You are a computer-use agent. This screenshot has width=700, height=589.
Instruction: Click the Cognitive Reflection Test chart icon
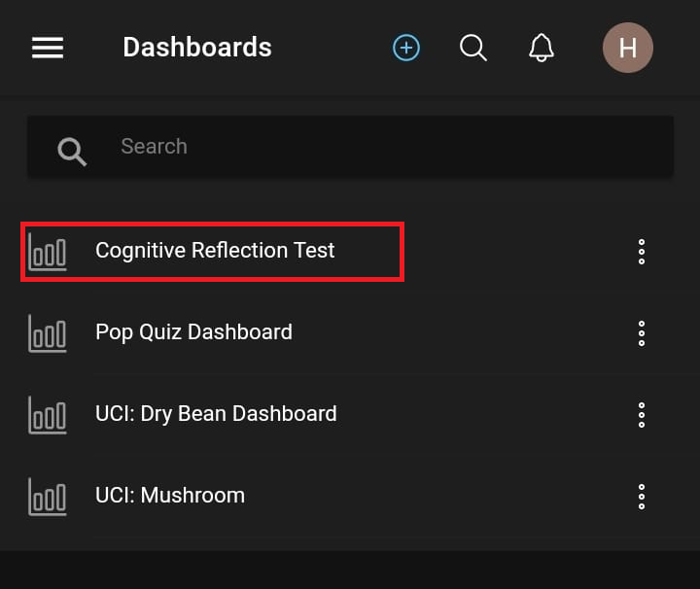tap(48, 251)
